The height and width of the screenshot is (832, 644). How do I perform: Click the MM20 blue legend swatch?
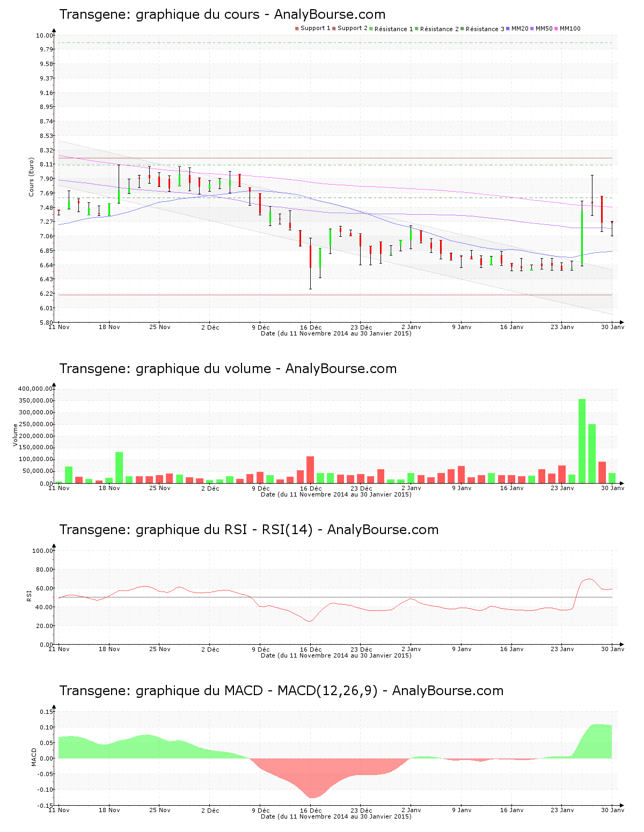click(508, 28)
